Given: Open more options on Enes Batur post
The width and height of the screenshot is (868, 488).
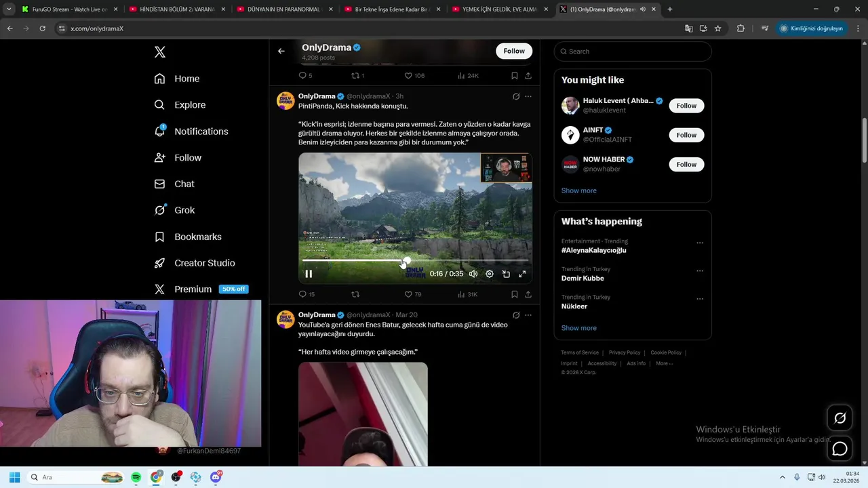Looking at the screenshot, I should (x=528, y=315).
